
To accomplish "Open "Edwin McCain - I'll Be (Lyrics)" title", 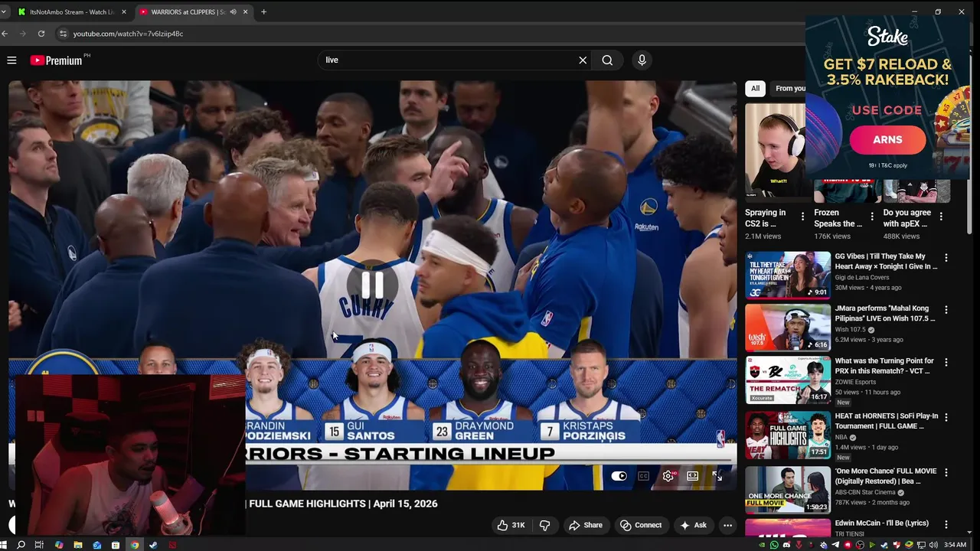I will point(881,523).
